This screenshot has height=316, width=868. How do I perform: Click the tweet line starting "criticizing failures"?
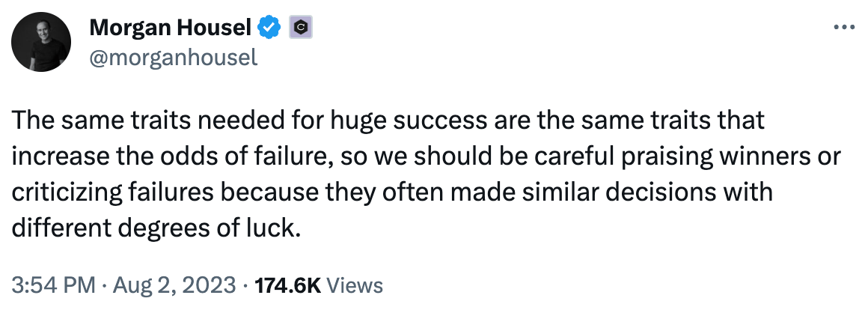pyautogui.click(x=392, y=192)
